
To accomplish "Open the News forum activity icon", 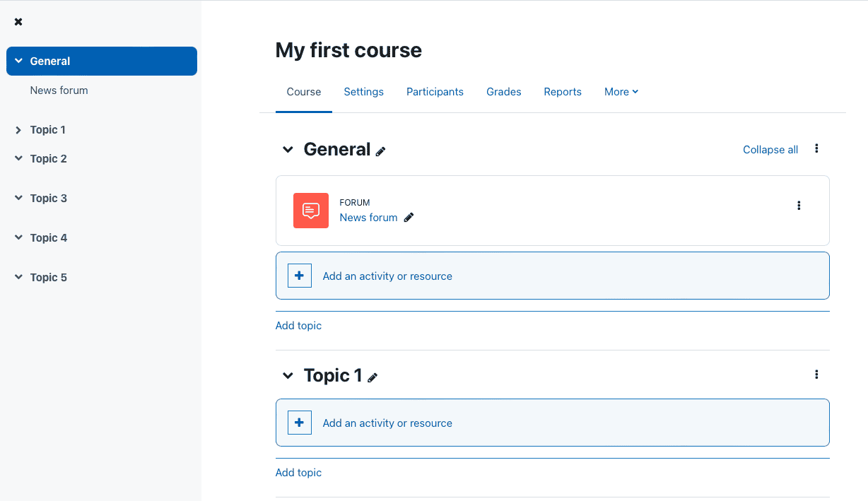I will (311, 211).
